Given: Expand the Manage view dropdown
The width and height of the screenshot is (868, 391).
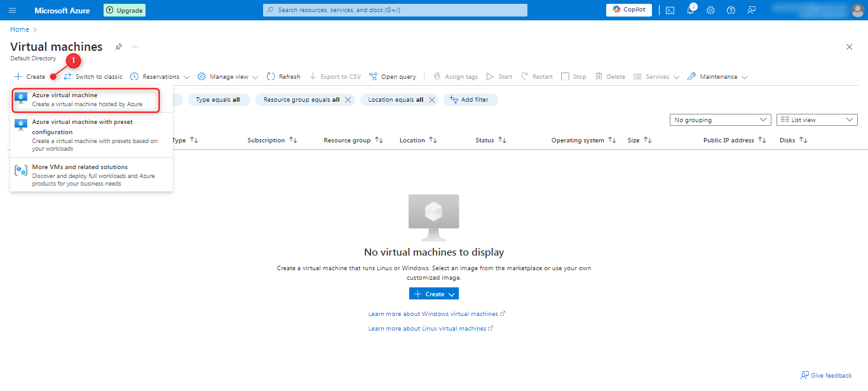Looking at the screenshot, I should [227, 76].
